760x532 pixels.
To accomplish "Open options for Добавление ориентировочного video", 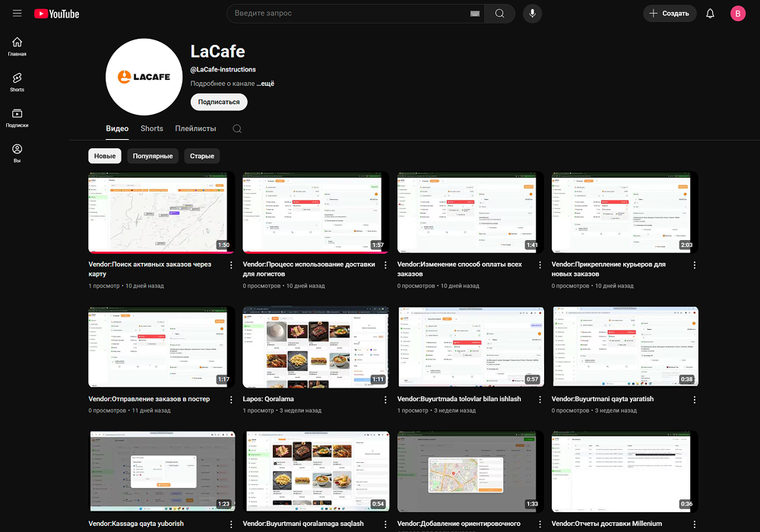I will (540, 524).
